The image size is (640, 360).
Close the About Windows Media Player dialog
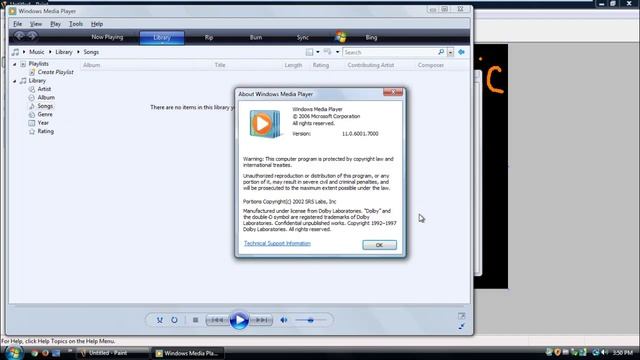tap(393, 92)
